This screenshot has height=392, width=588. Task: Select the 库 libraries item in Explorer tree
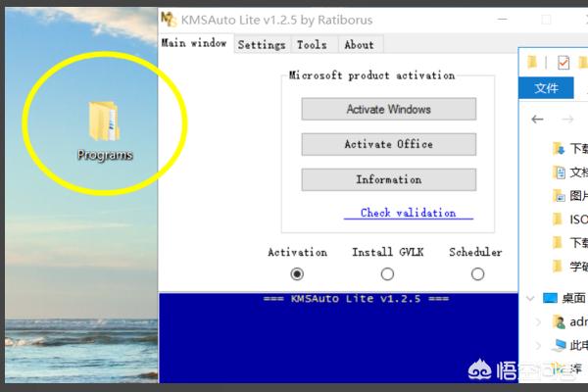coord(567,368)
